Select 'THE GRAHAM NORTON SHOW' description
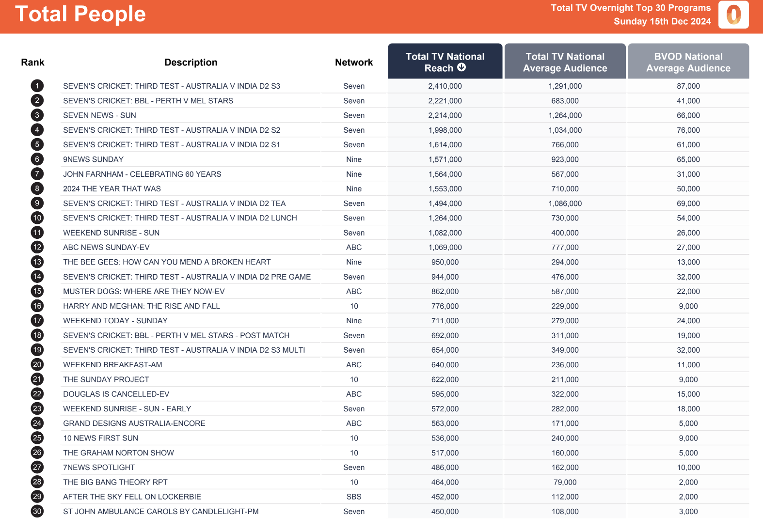 [118, 453]
